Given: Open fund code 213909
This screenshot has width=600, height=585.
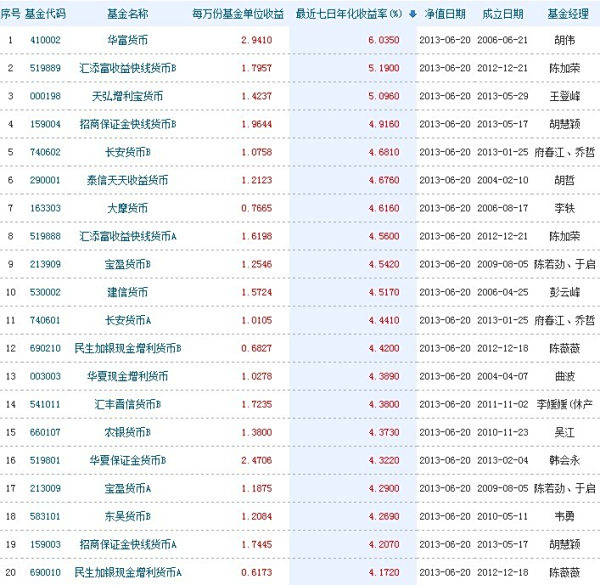Looking at the screenshot, I should click(x=45, y=264).
